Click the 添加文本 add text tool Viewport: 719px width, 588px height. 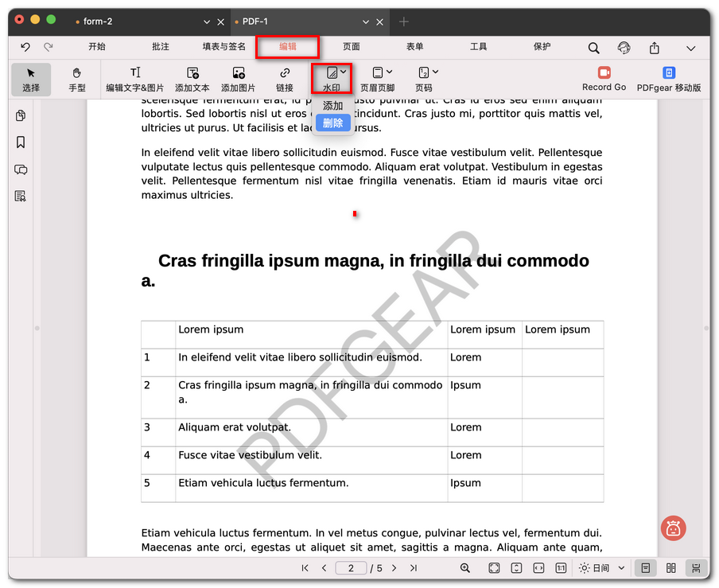click(x=192, y=79)
